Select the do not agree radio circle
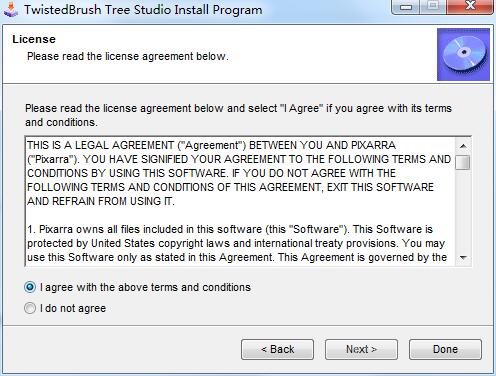Image resolution: width=496 pixels, height=376 pixels. point(30,308)
